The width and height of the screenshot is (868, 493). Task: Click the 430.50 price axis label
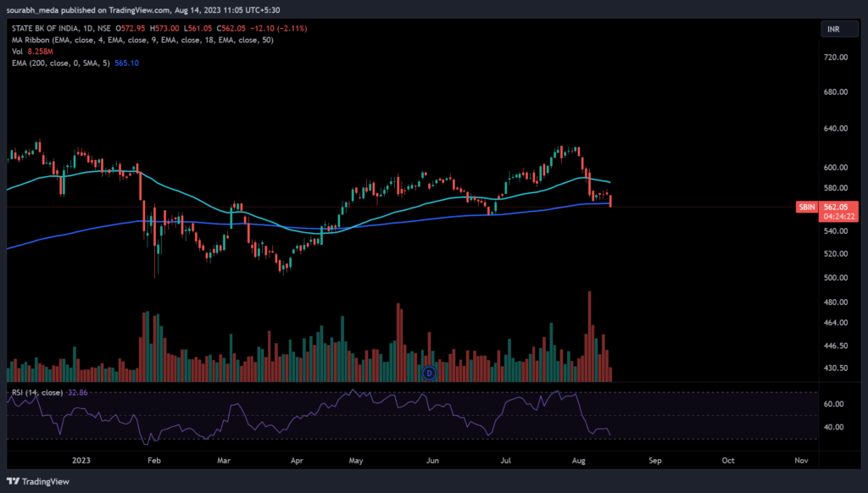[x=835, y=368]
